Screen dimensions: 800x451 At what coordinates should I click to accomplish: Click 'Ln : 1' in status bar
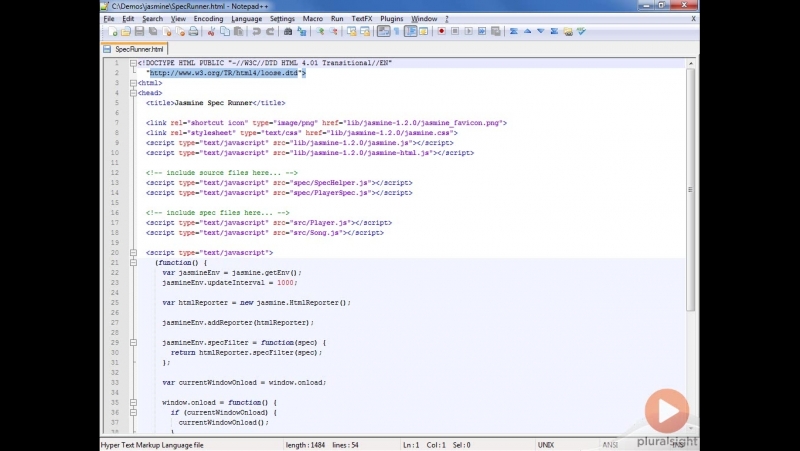click(411, 445)
